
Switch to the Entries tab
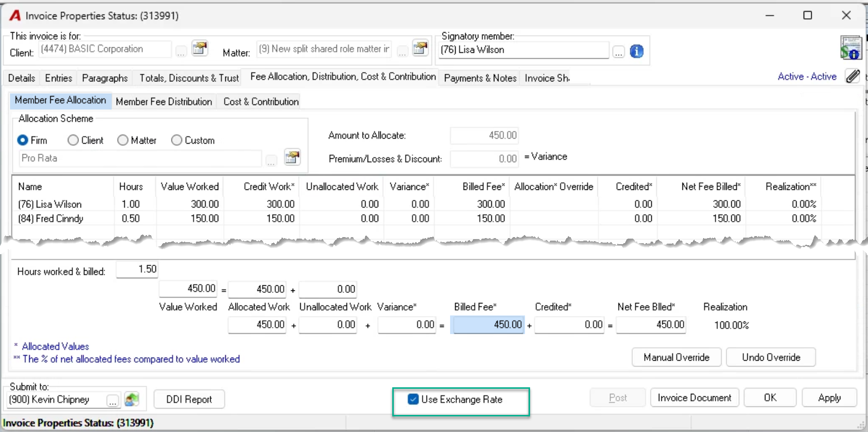(59, 78)
